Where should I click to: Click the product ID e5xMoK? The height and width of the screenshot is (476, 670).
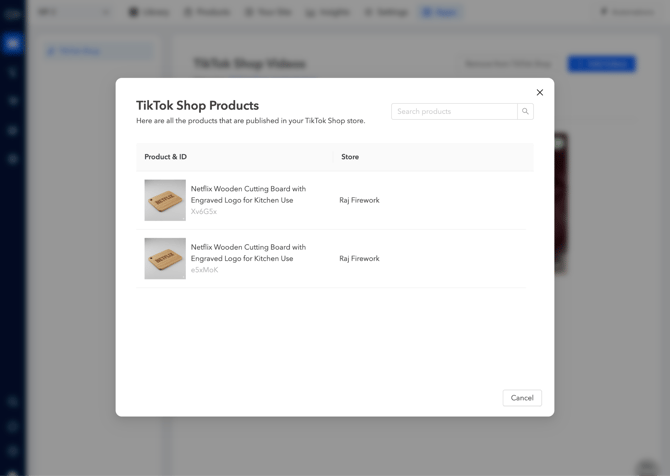(204, 270)
